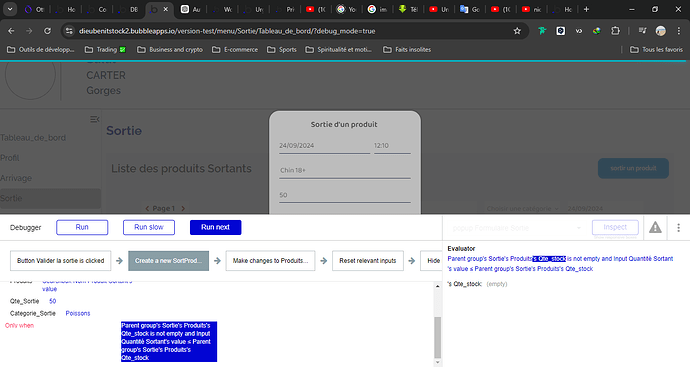Viewport: 690px width, 367px height.
Task: Open the Chrome three-dot menu
Action: click(679, 31)
